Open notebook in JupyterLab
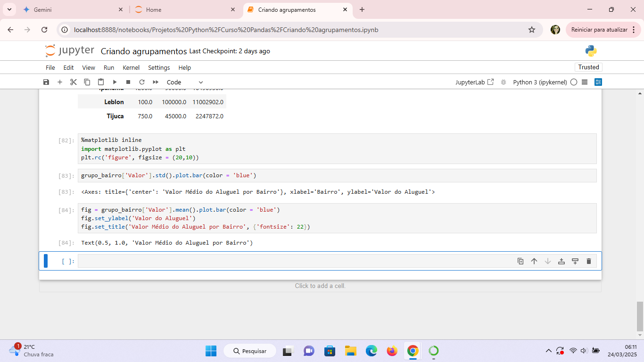 coord(475,82)
